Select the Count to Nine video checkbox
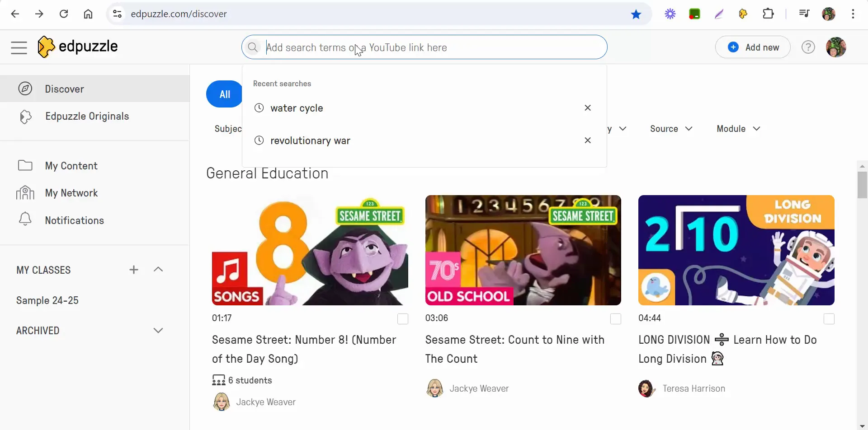868x430 pixels. [x=616, y=319]
